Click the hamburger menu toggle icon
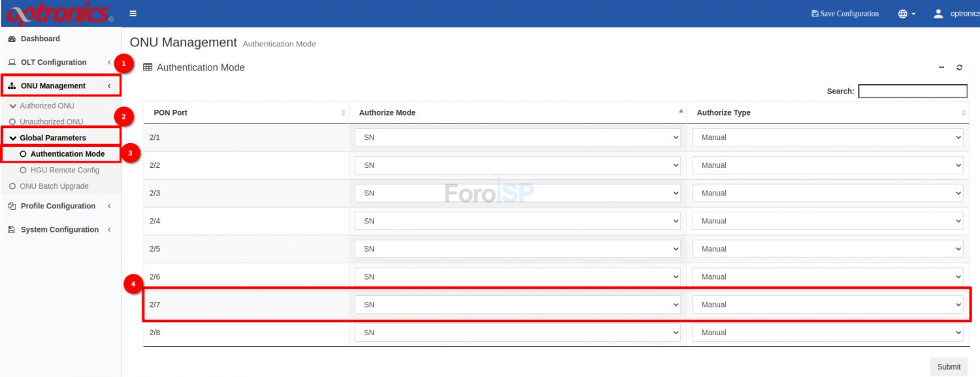This screenshot has width=980, height=377. [x=133, y=14]
